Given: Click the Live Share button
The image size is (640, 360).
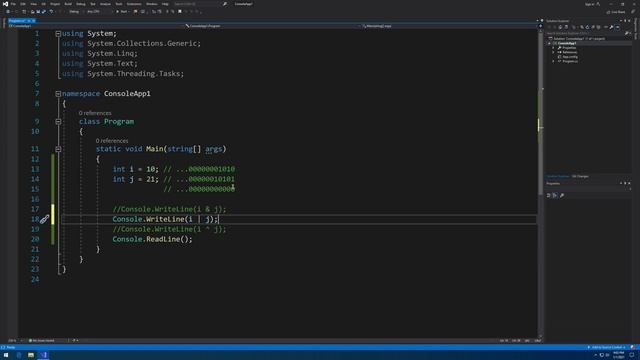Looking at the screenshot, I should (616, 12).
